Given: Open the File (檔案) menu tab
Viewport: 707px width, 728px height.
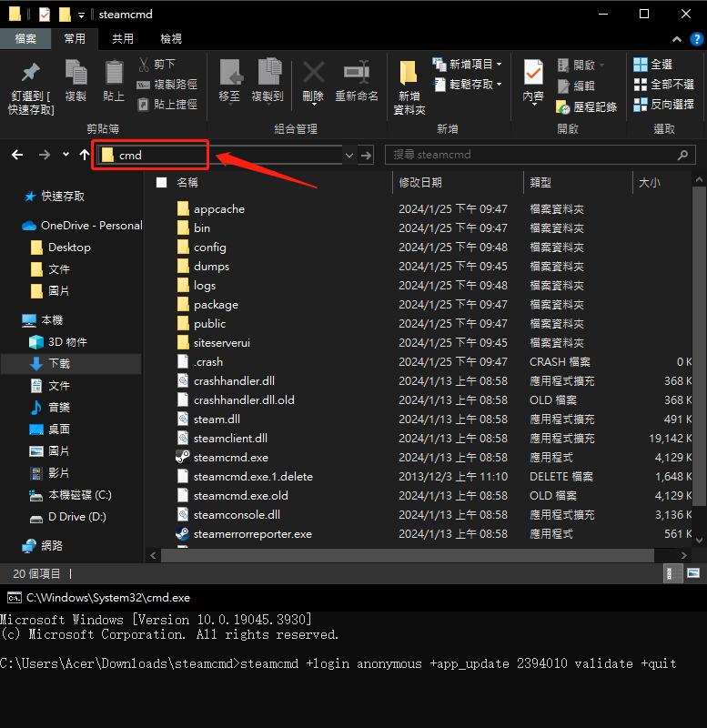Looking at the screenshot, I should coord(25,39).
